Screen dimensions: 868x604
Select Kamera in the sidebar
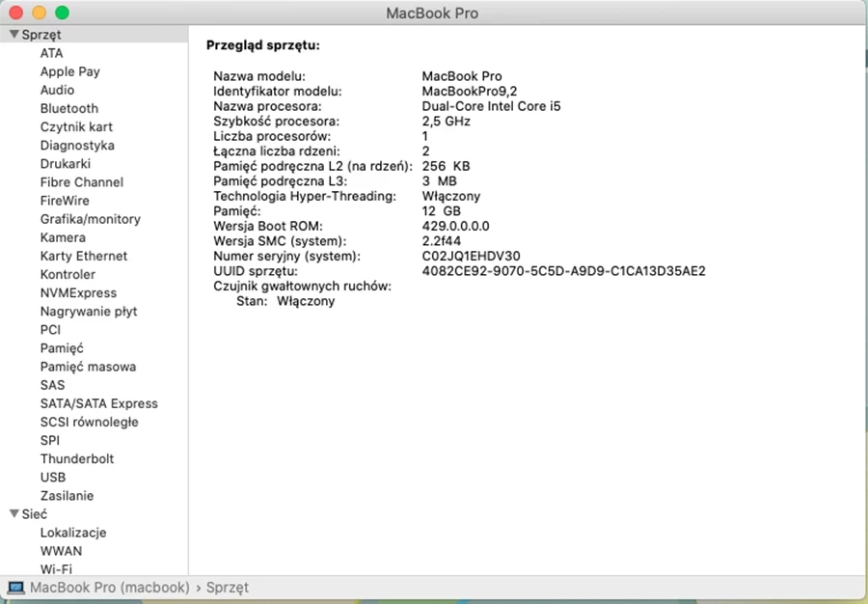63,237
